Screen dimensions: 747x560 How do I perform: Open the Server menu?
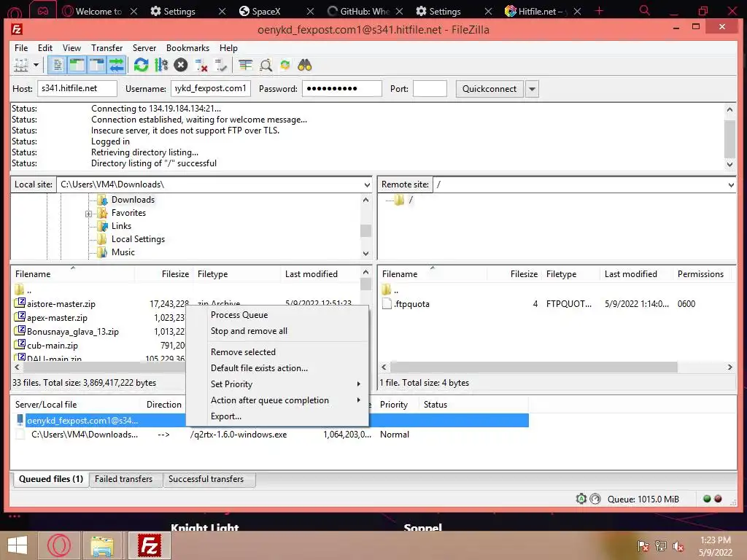click(x=144, y=47)
